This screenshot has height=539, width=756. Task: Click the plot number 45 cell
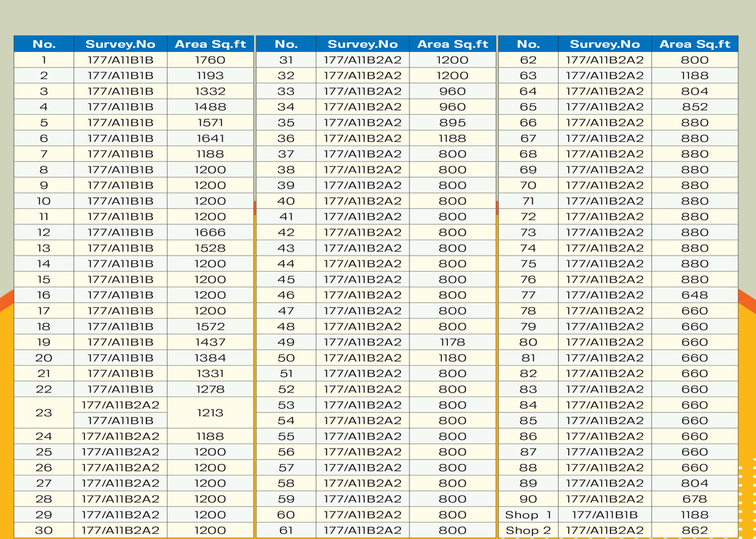tap(286, 279)
